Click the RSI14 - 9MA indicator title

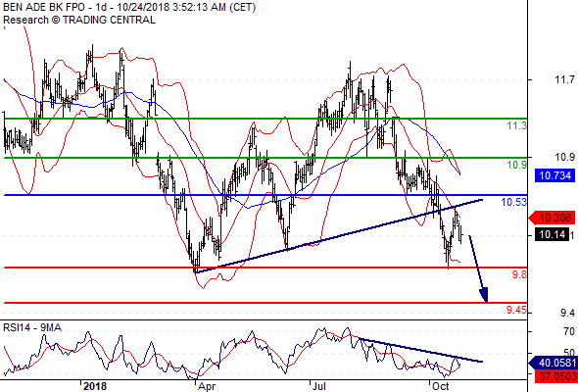click(32, 327)
